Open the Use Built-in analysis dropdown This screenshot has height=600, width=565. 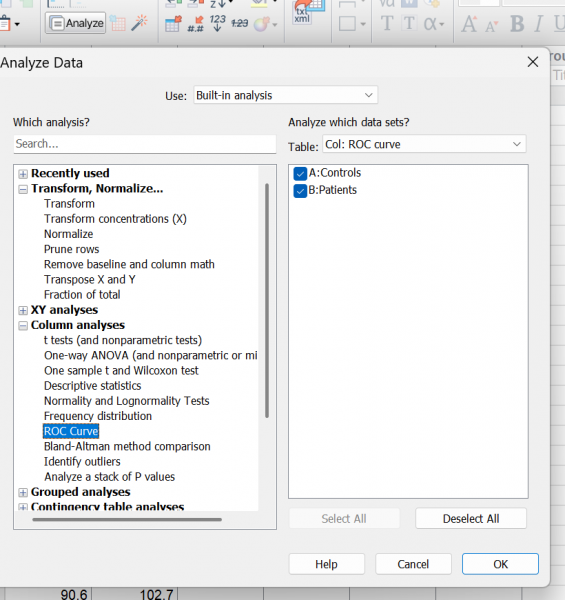click(285, 95)
